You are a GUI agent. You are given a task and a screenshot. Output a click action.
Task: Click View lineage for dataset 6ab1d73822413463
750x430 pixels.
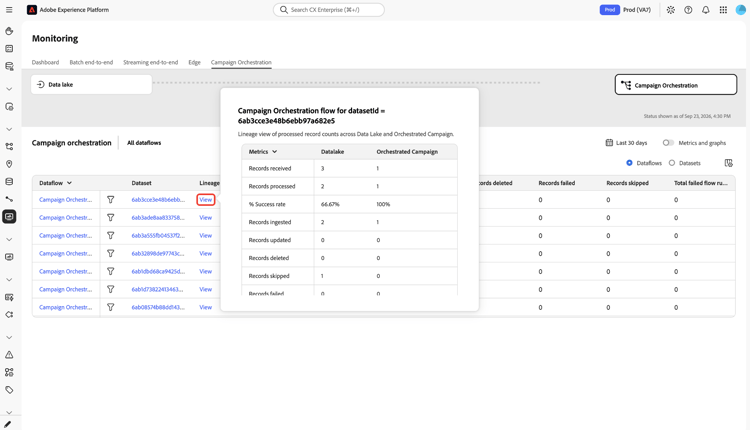tap(206, 289)
